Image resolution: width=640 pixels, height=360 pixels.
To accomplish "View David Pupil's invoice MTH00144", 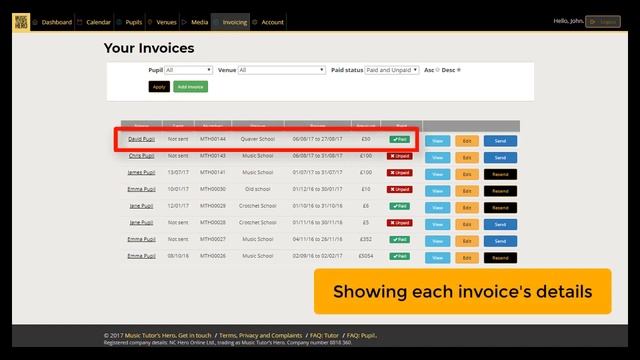I will (x=438, y=141).
